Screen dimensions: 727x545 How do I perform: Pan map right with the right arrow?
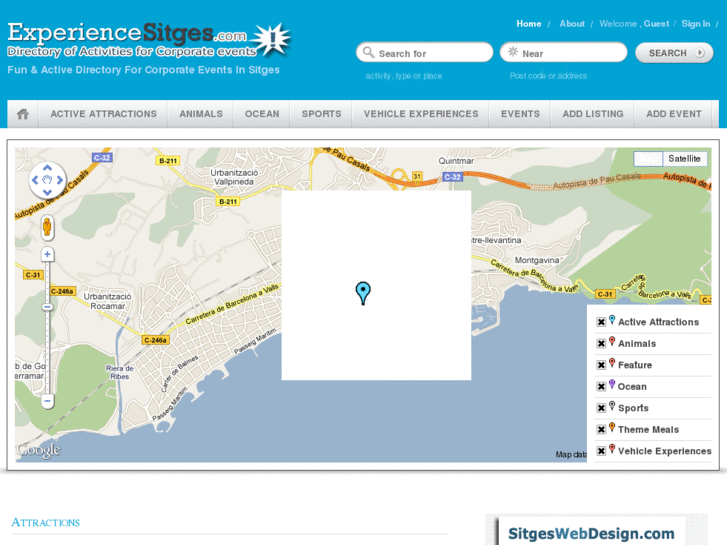point(60,180)
